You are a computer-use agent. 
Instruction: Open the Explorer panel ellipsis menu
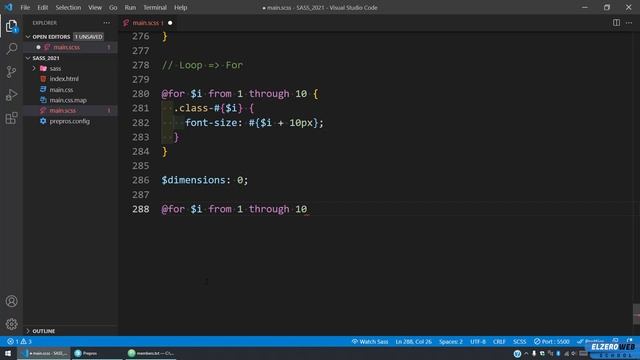(107, 23)
